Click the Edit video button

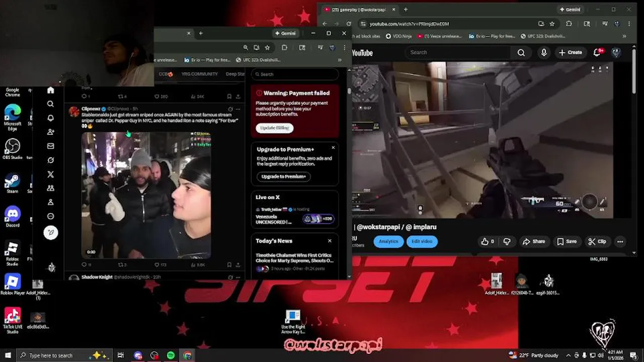click(422, 241)
